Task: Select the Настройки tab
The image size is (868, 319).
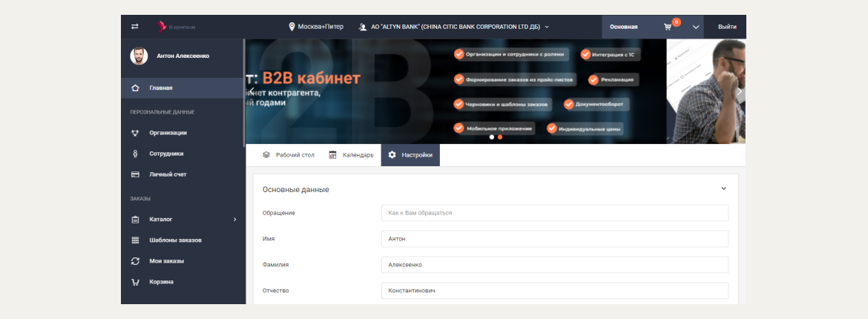Action: pos(410,155)
